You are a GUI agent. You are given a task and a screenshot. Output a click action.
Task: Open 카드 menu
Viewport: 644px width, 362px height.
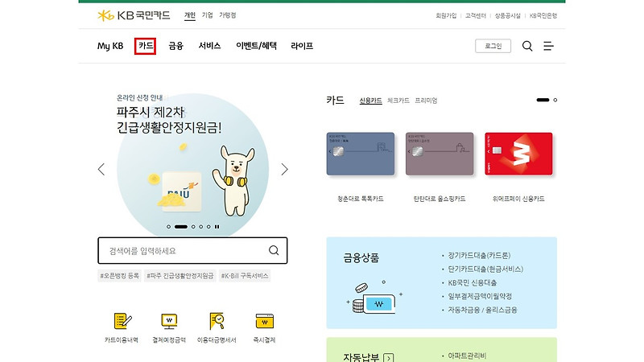click(x=146, y=46)
